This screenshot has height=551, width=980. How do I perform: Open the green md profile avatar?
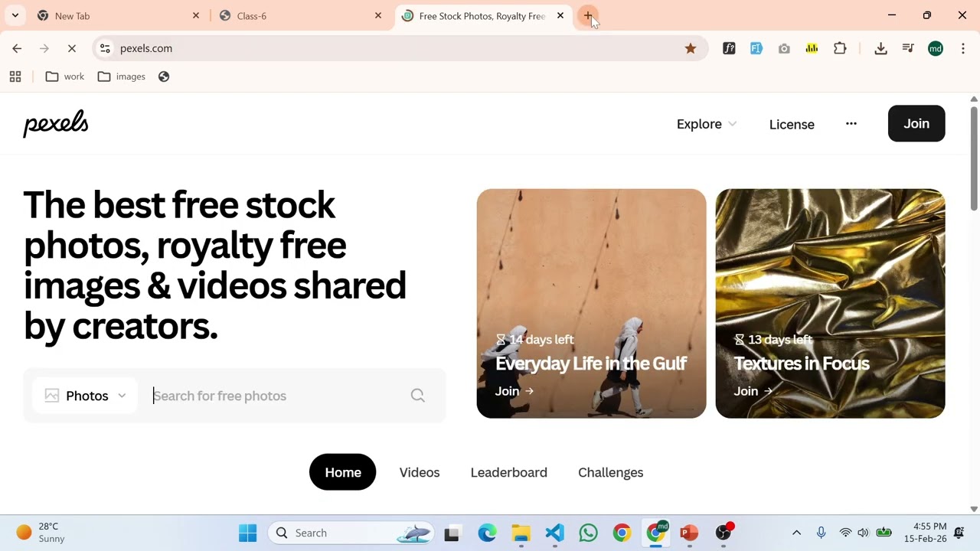click(936, 48)
